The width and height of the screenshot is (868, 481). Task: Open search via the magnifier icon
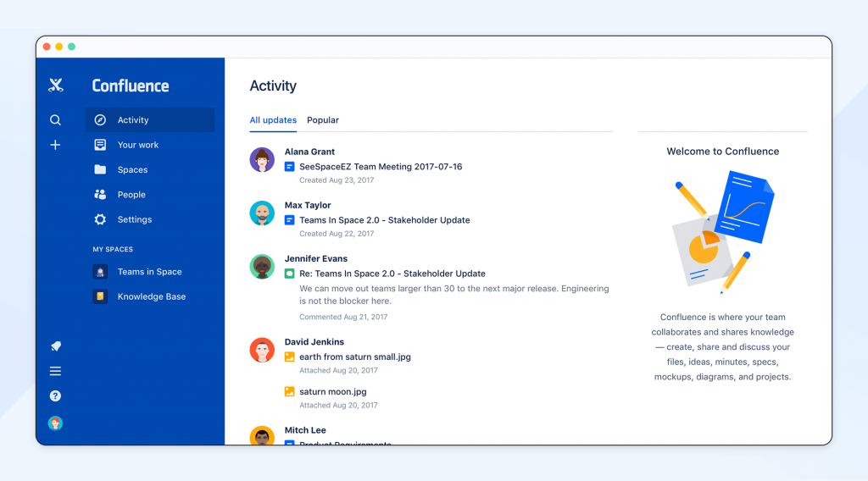pos(55,120)
